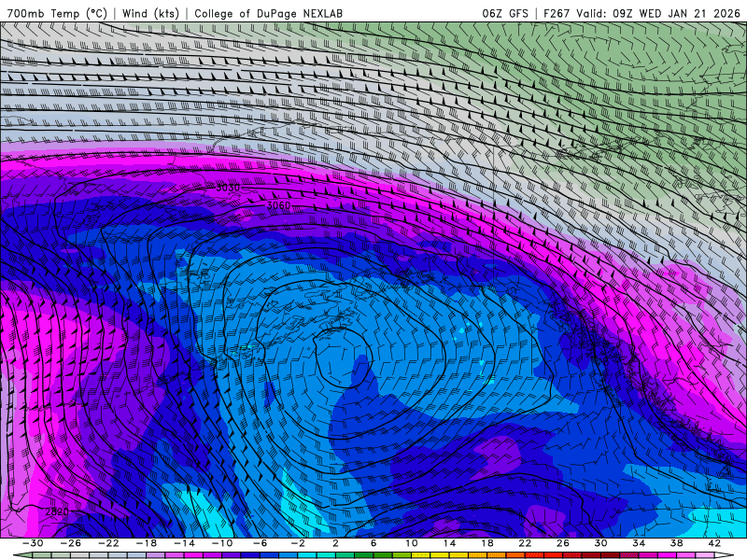The height and width of the screenshot is (560, 747).
Task: Click the '6' legend value
Action: (x=373, y=543)
